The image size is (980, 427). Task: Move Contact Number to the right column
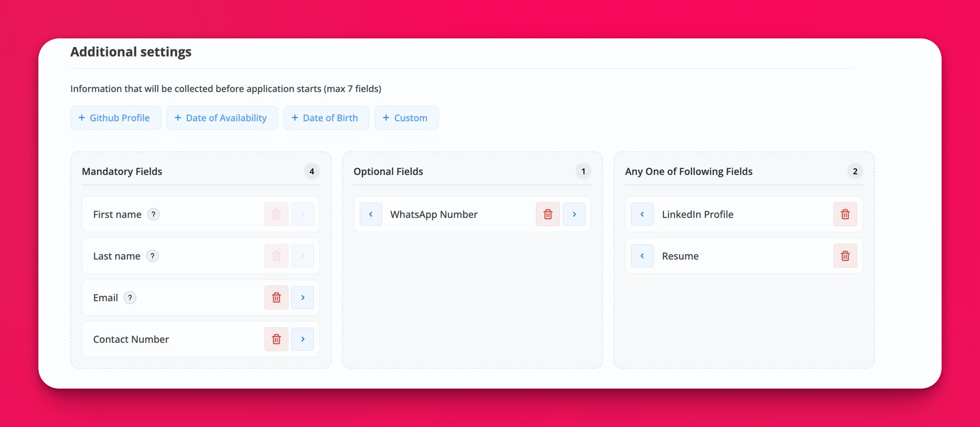tap(303, 339)
